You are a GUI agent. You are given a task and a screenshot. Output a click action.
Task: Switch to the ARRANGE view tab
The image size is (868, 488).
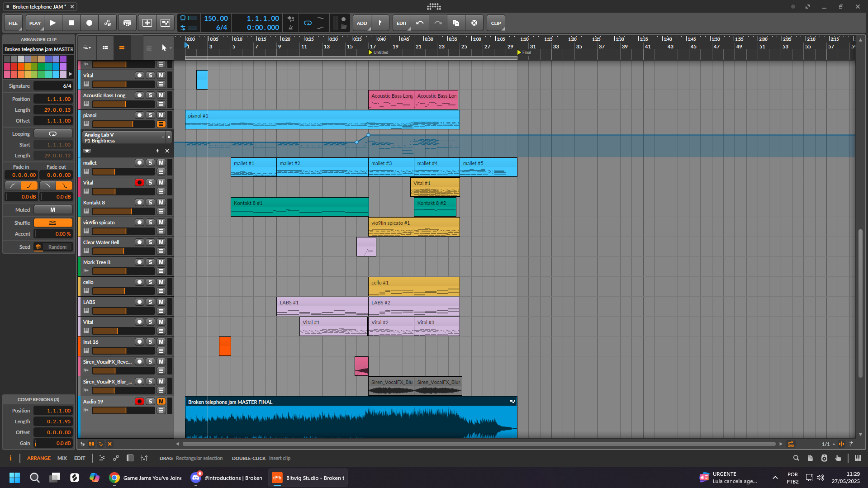click(39, 458)
